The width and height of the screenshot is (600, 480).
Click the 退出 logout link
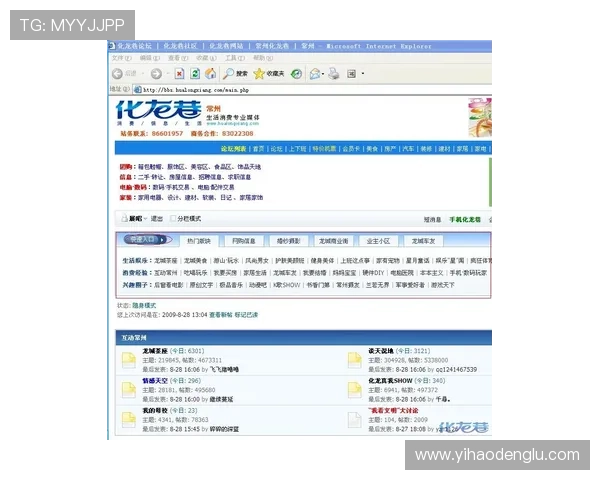click(x=157, y=219)
